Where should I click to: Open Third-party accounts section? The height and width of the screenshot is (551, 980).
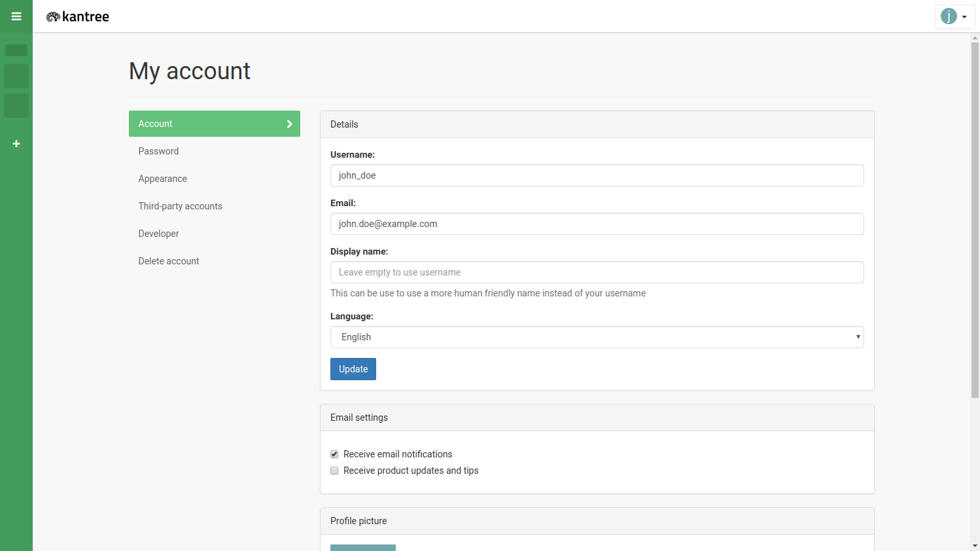(215, 206)
